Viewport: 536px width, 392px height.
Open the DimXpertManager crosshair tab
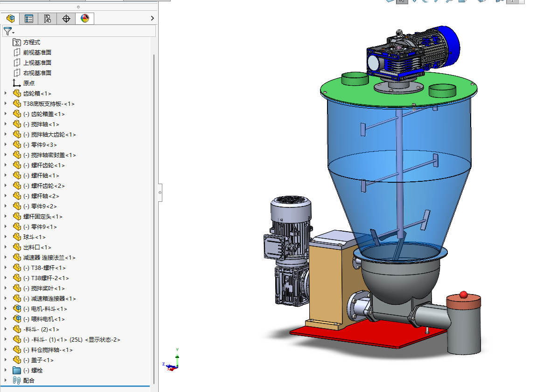[x=66, y=19]
